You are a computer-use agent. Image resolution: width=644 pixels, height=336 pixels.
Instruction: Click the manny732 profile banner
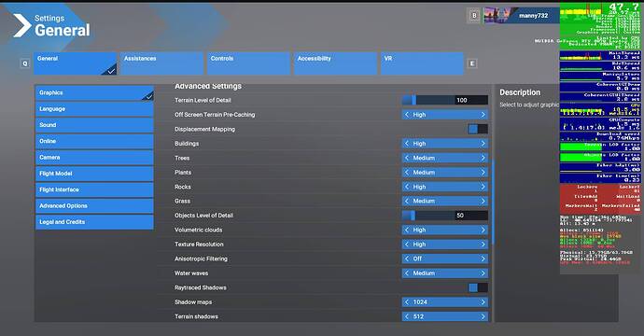[522, 16]
